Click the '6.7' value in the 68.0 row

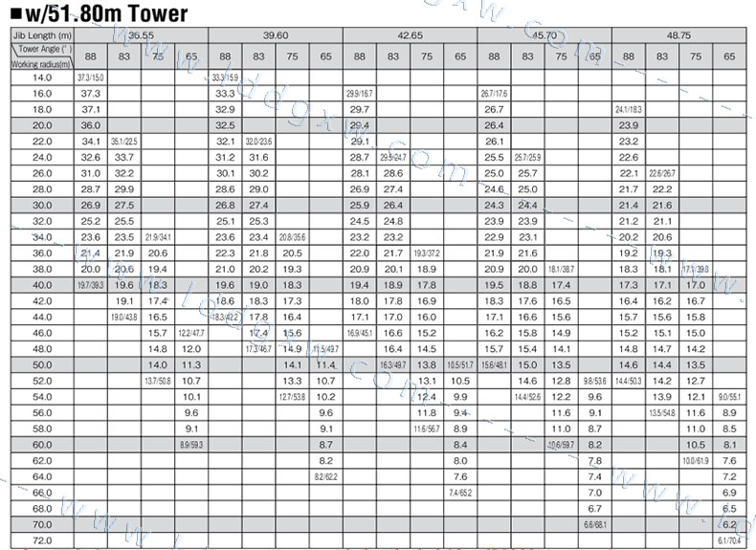(x=595, y=509)
